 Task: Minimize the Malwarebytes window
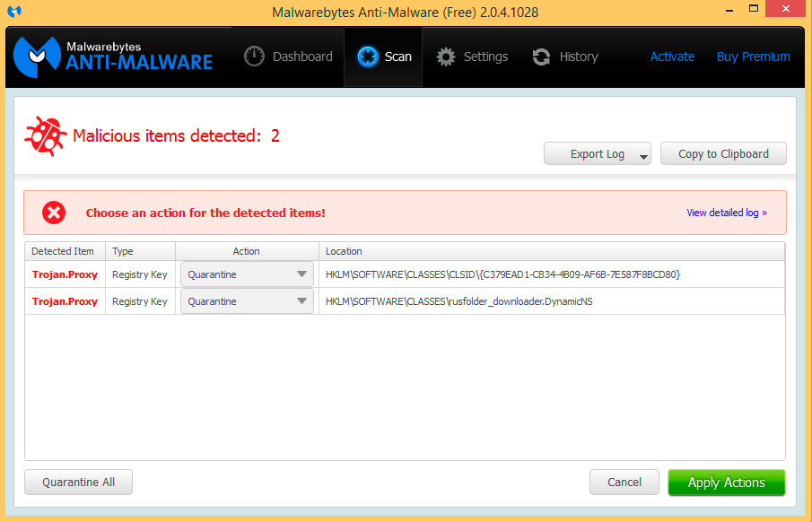[x=729, y=10]
